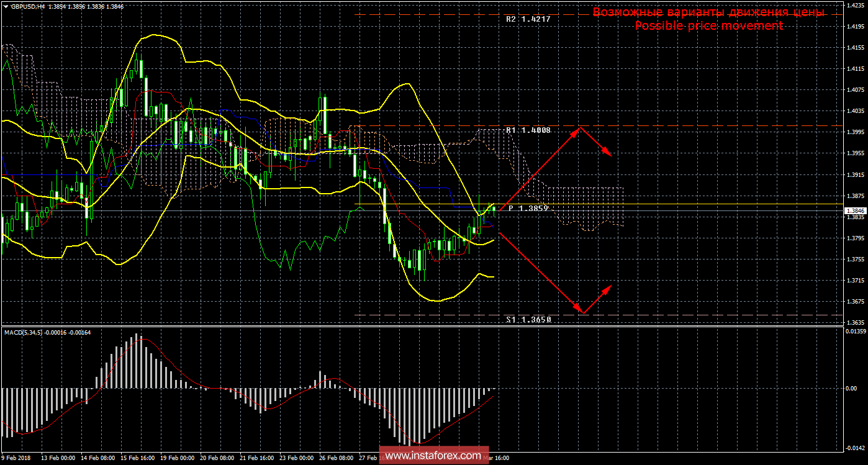
Task: Select the 9 Feb 2018 time axis label
Action: [17, 458]
